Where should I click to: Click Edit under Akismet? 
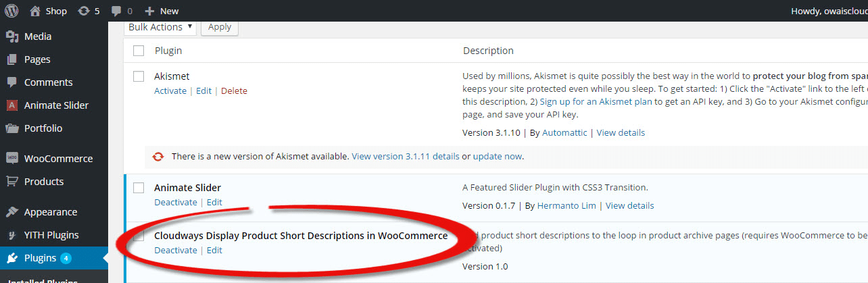[x=203, y=91]
